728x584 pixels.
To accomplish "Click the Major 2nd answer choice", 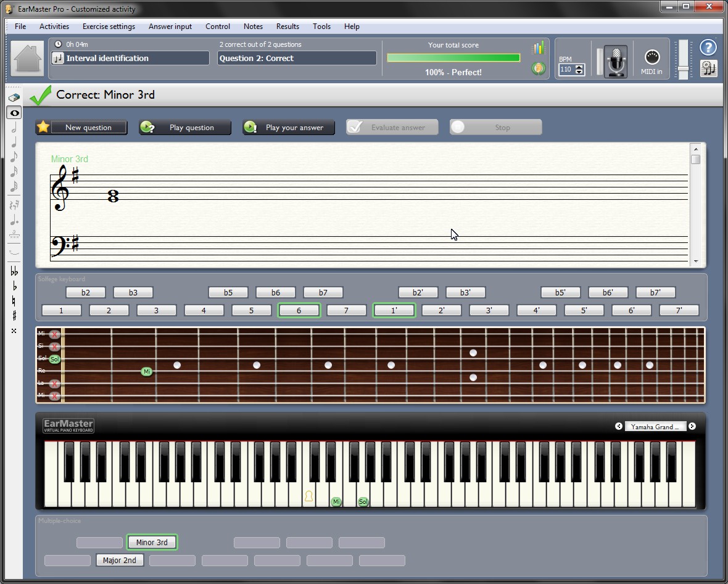I will pyautogui.click(x=120, y=561).
